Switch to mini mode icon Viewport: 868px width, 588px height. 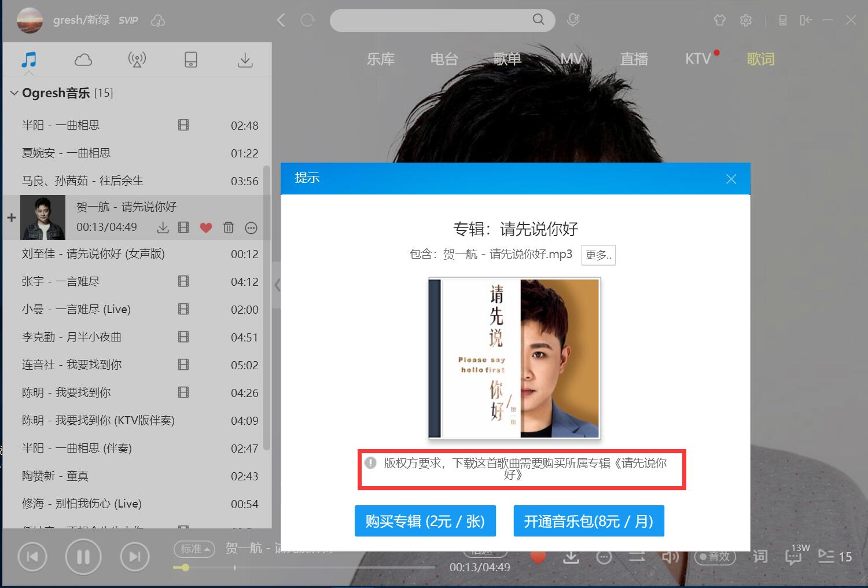(806, 20)
